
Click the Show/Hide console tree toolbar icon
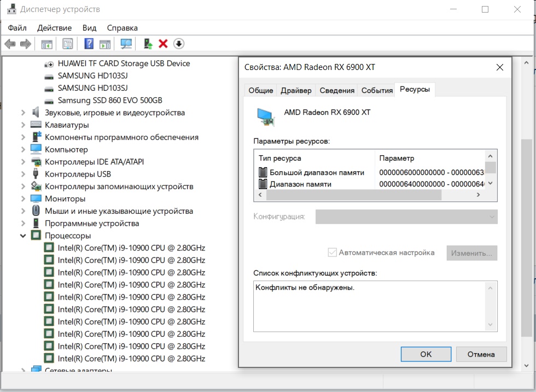click(x=47, y=44)
